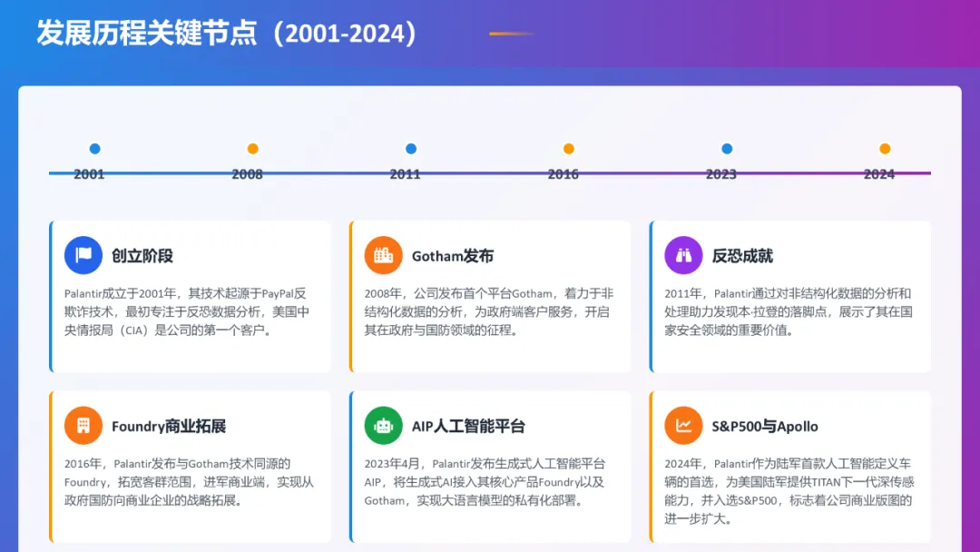Click the Foundry商业拓展 card heading
Screen dimensions: 980x552
pyautogui.click(x=169, y=427)
